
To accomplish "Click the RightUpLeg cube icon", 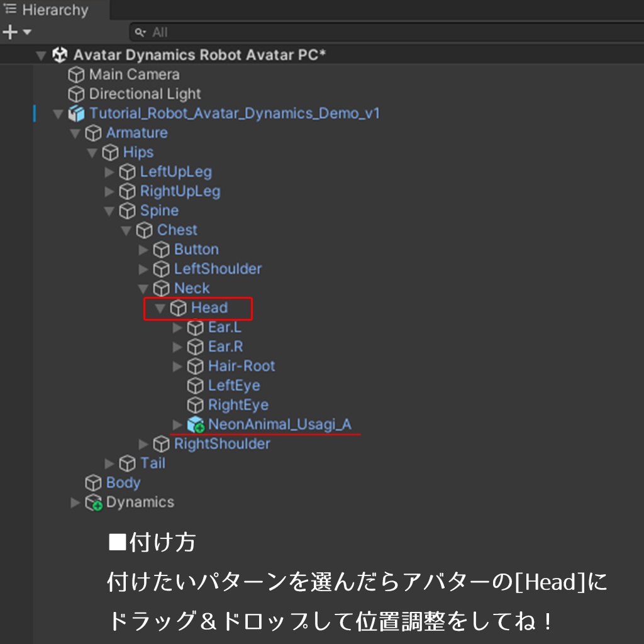I will click(x=127, y=191).
